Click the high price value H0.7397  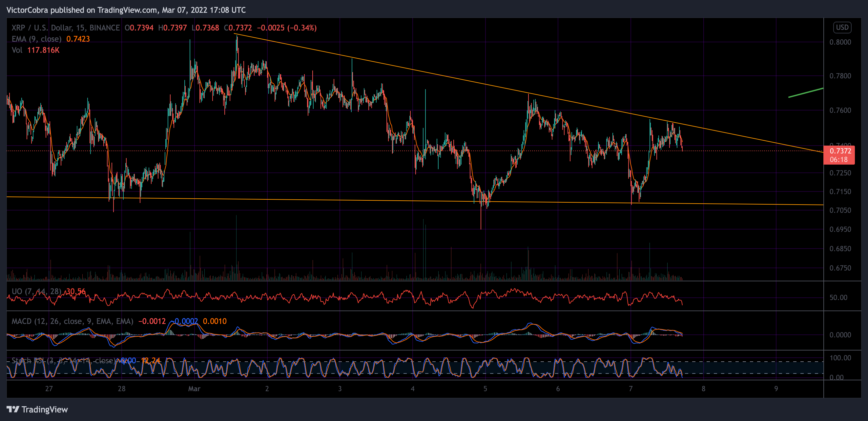coord(172,28)
